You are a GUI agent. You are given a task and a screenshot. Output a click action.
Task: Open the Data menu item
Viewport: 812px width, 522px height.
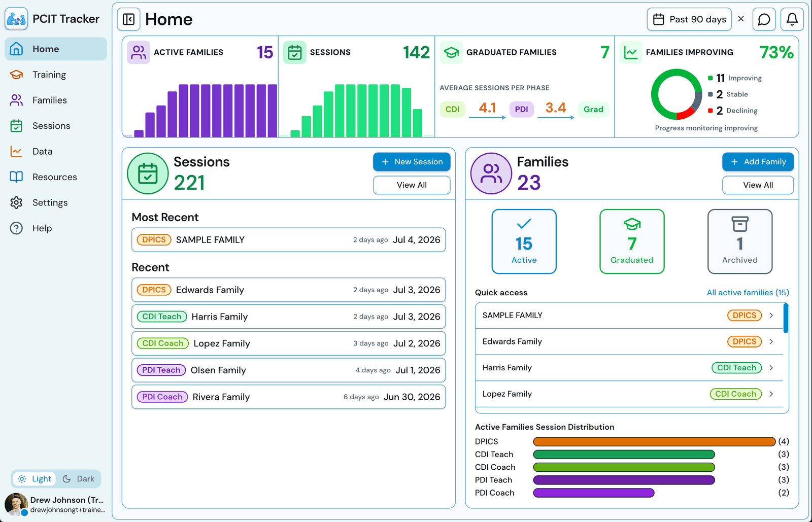[56, 151]
